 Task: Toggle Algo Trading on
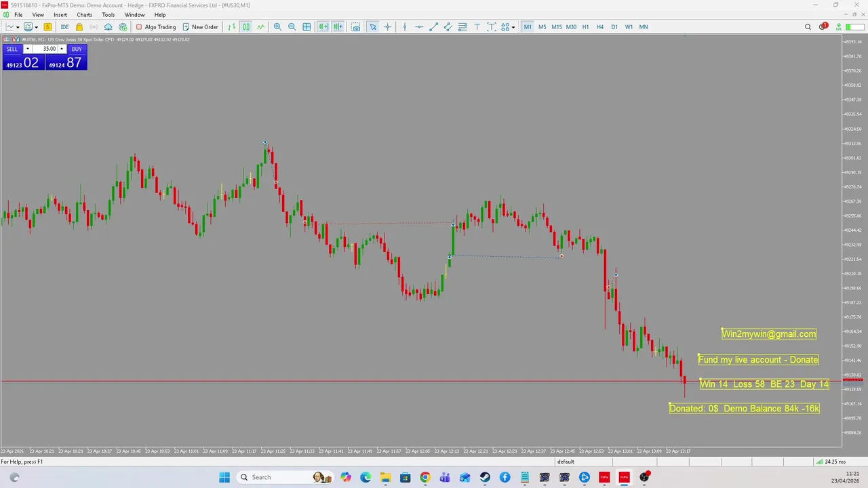155,27
